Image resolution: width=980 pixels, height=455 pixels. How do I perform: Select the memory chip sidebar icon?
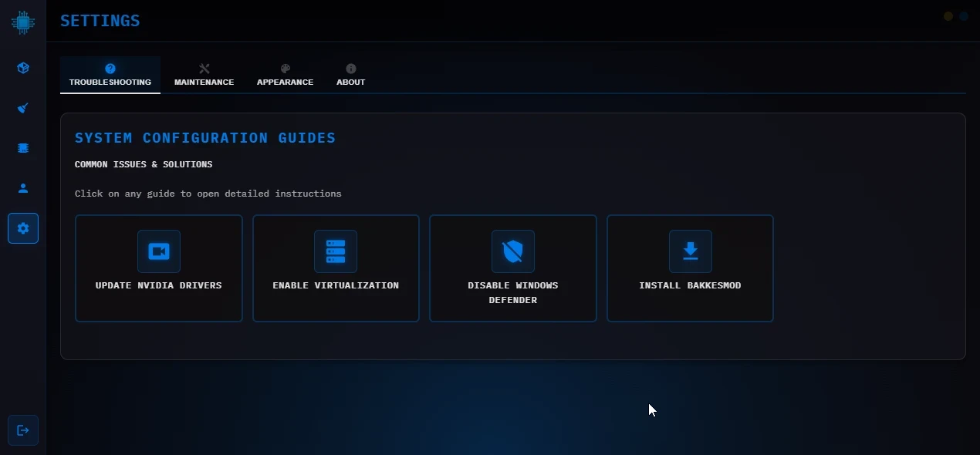pos(23,148)
